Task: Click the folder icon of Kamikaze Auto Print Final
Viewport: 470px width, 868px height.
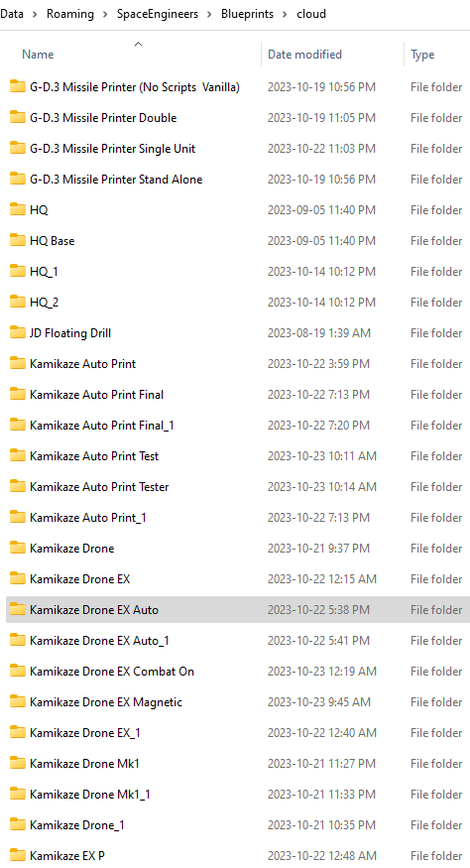Action: coord(18,394)
